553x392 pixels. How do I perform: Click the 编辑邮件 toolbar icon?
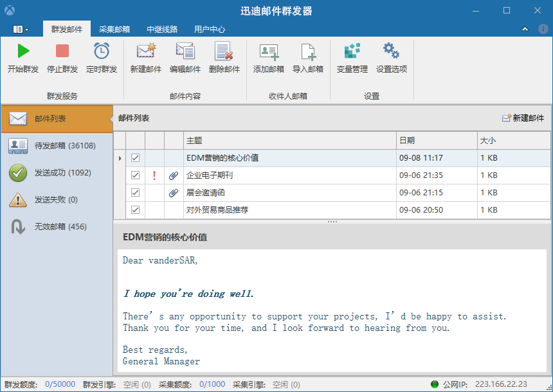pyautogui.click(x=185, y=51)
